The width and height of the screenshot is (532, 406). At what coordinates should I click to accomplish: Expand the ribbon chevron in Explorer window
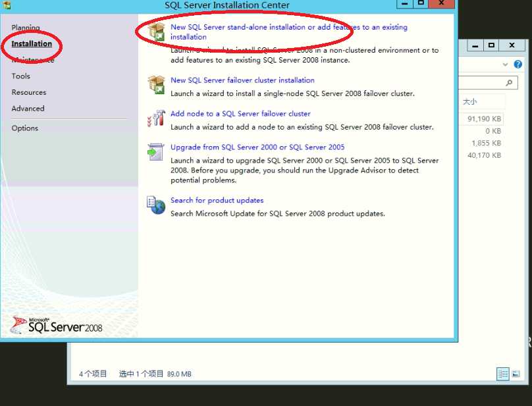tap(505, 64)
